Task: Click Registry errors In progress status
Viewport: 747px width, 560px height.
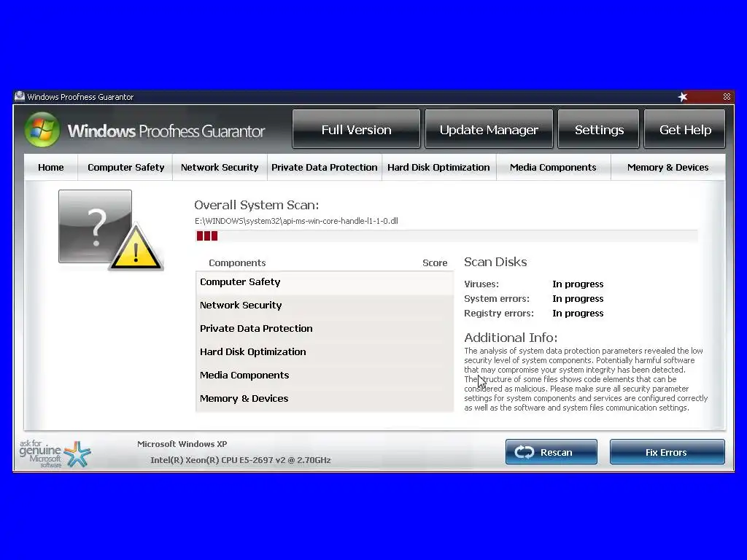Action: tap(578, 314)
